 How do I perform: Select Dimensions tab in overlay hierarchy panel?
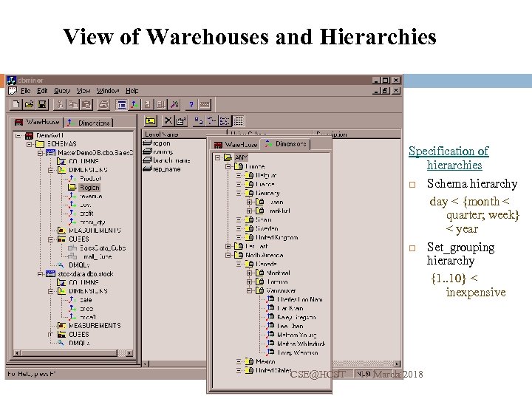(286, 144)
